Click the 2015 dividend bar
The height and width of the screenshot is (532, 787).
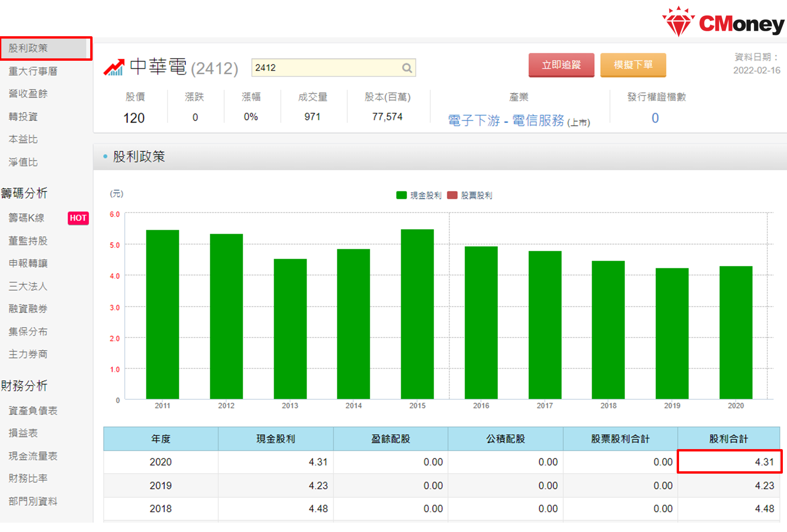click(x=417, y=314)
